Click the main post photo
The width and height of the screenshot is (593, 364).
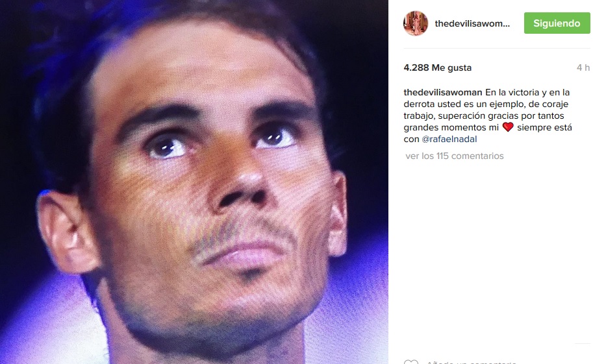click(x=194, y=182)
